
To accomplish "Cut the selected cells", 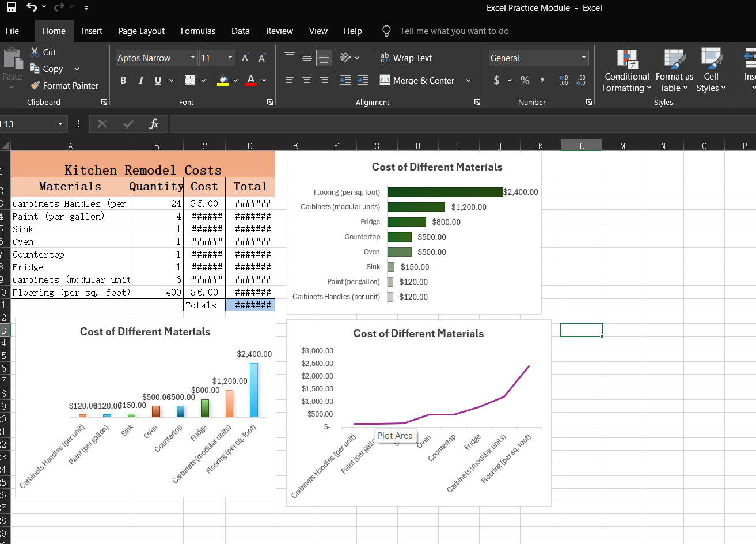I will coord(43,52).
